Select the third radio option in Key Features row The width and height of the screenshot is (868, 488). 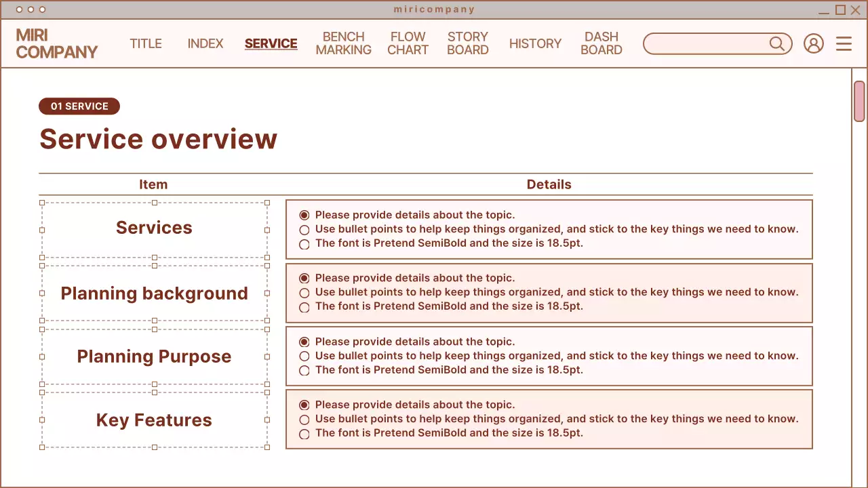(x=304, y=434)
